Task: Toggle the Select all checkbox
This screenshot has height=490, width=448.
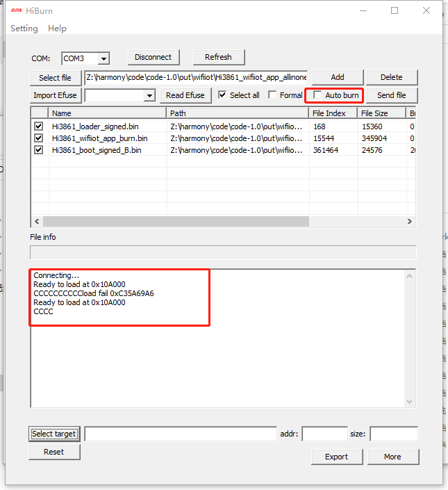Action: coord(222,95)
